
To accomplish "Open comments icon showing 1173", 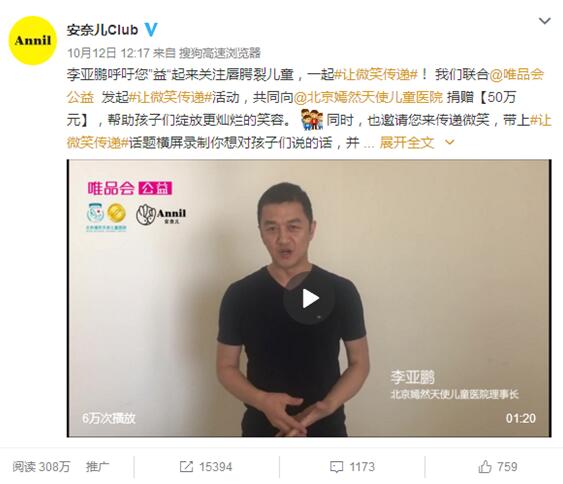I will 352,466.
